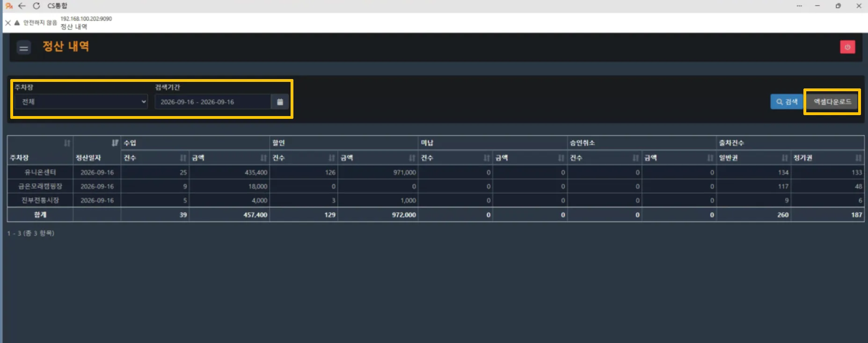Sort table by 정산일자 sort icon
The image size is (868, 343).
pos(115,143)
